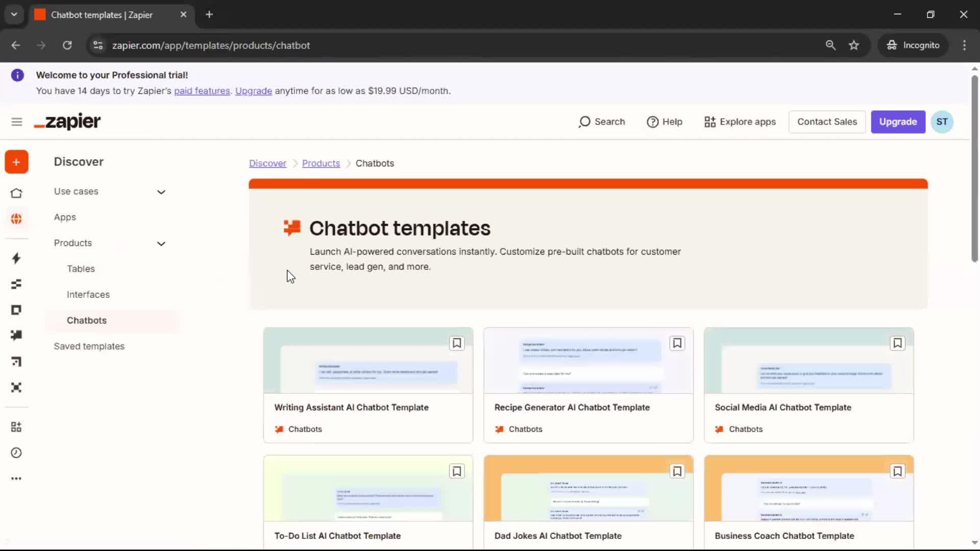Click the orange Create plus button
This screenshot has height=551, width=980.
(x=16, y=162)
